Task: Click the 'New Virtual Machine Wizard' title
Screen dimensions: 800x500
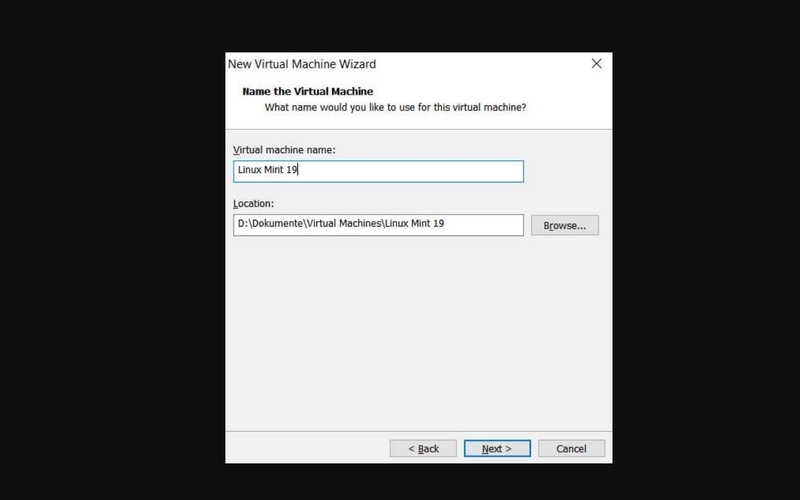Action: pos(302,64)
